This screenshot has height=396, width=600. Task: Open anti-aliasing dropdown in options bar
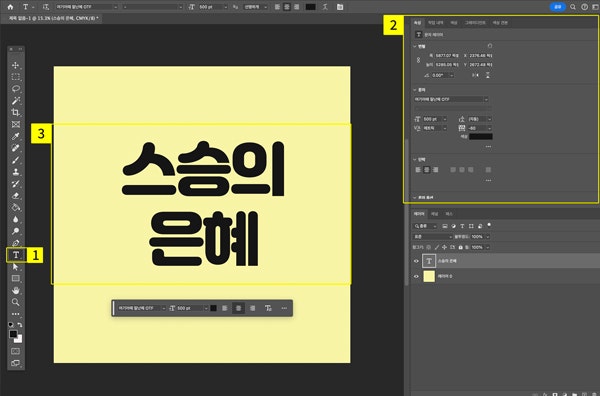pos(265,7)
